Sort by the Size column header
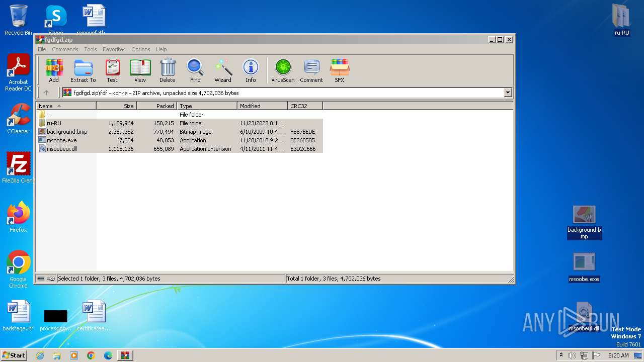644x362 pixels. [116, 106]
